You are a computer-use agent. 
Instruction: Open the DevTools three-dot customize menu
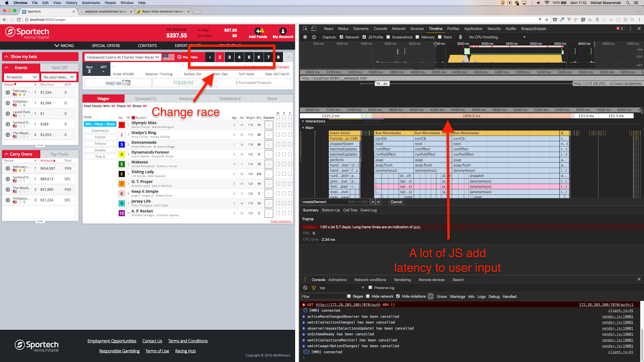(x=630, y=29)
